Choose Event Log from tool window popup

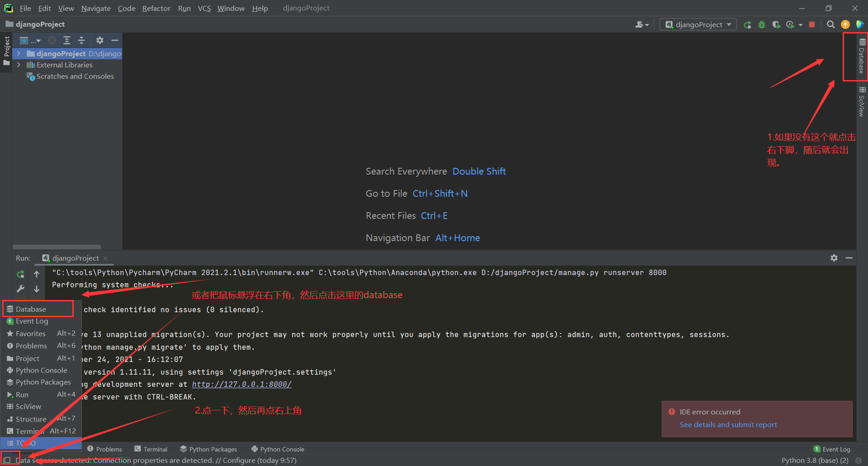41,321
